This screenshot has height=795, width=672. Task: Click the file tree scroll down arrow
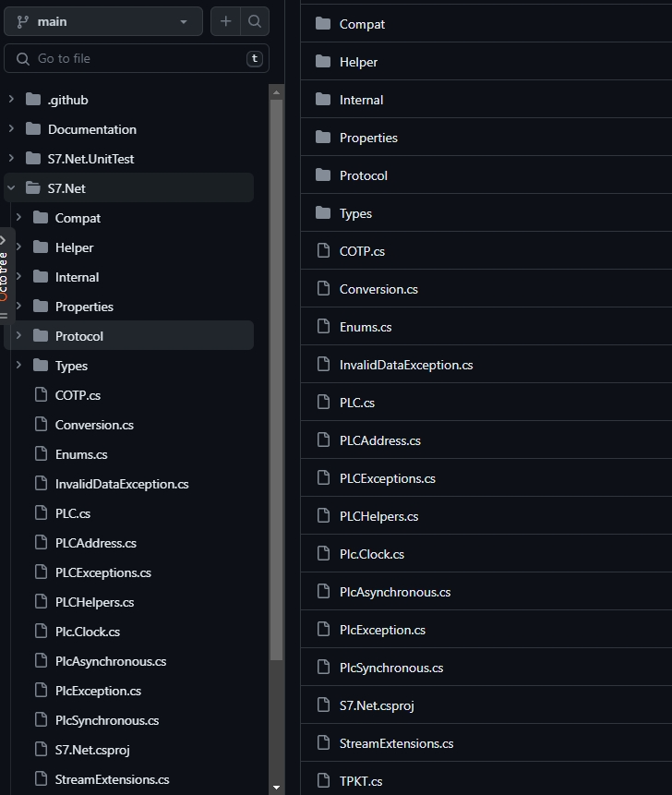tap(276, 788)
